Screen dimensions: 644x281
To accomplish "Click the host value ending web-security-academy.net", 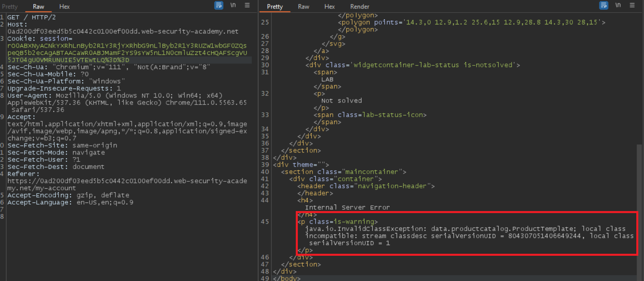I will (123, 32).
